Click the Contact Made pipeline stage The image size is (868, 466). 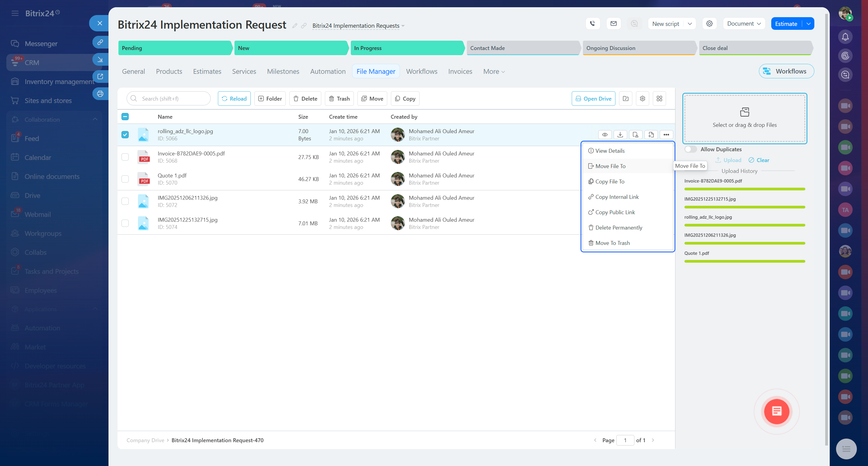[x=522, y=48]
